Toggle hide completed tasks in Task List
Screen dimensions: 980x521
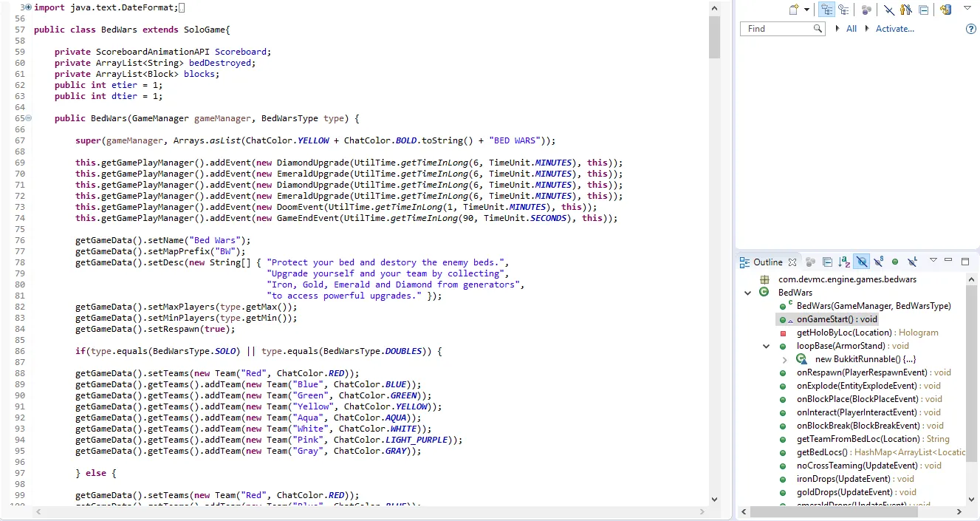point(889,10)
